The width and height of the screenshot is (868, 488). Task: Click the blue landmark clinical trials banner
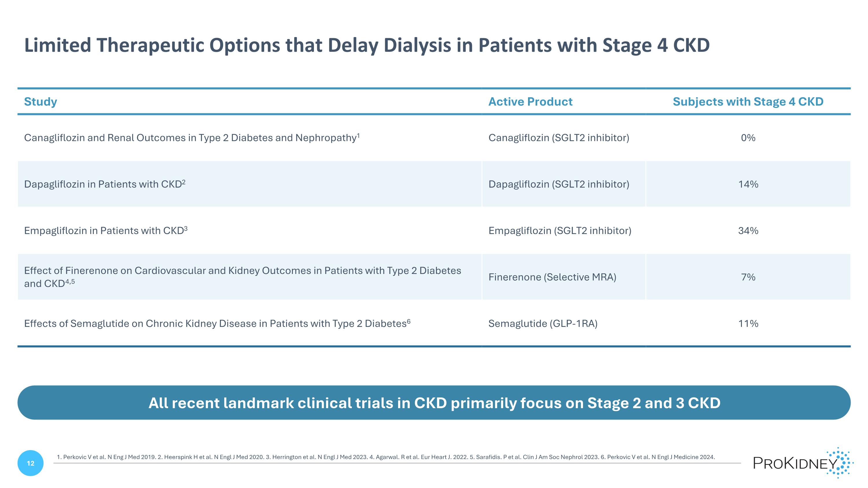[x=434, y=403]
